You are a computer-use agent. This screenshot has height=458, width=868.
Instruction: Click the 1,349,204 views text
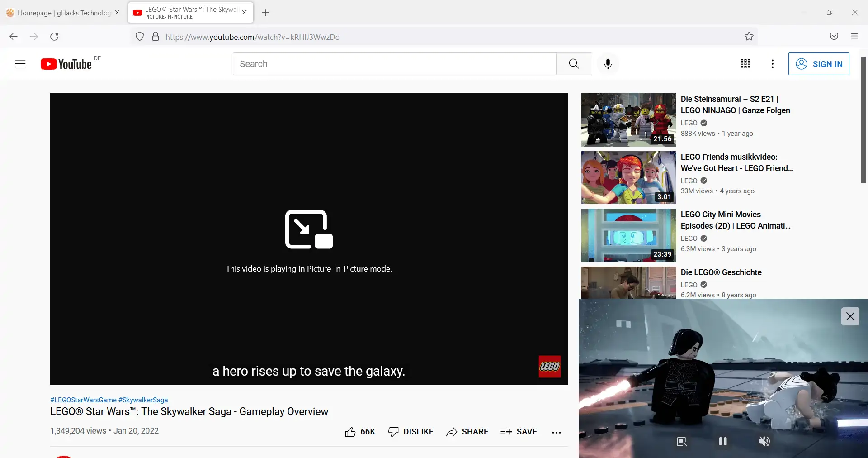pos(78,431)
